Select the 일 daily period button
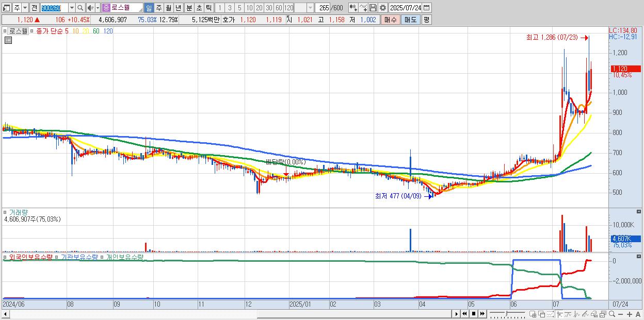Screen dimensions: 644x320 click(149, 8)
